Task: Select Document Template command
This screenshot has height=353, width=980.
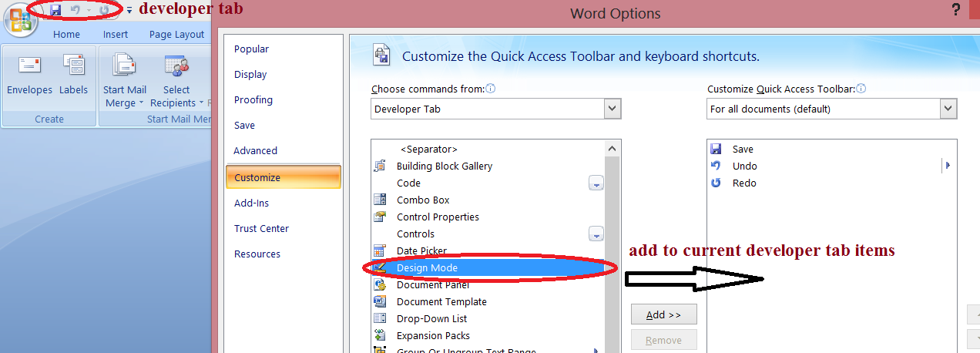Action: click(x=488, y=301)
